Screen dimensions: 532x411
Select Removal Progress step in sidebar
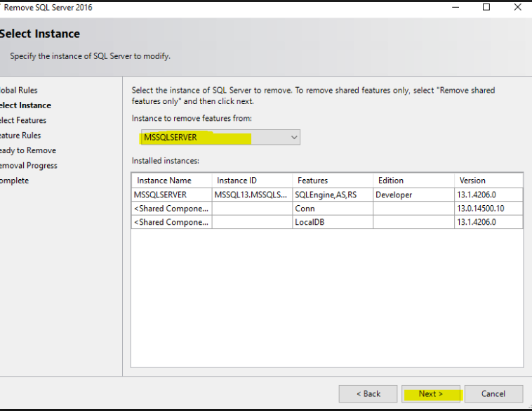pos(29,166)
